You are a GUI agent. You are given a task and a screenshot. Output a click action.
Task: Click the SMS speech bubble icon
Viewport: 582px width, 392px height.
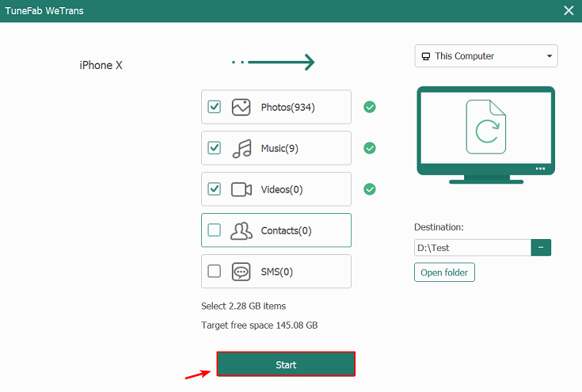pos(241,272)
